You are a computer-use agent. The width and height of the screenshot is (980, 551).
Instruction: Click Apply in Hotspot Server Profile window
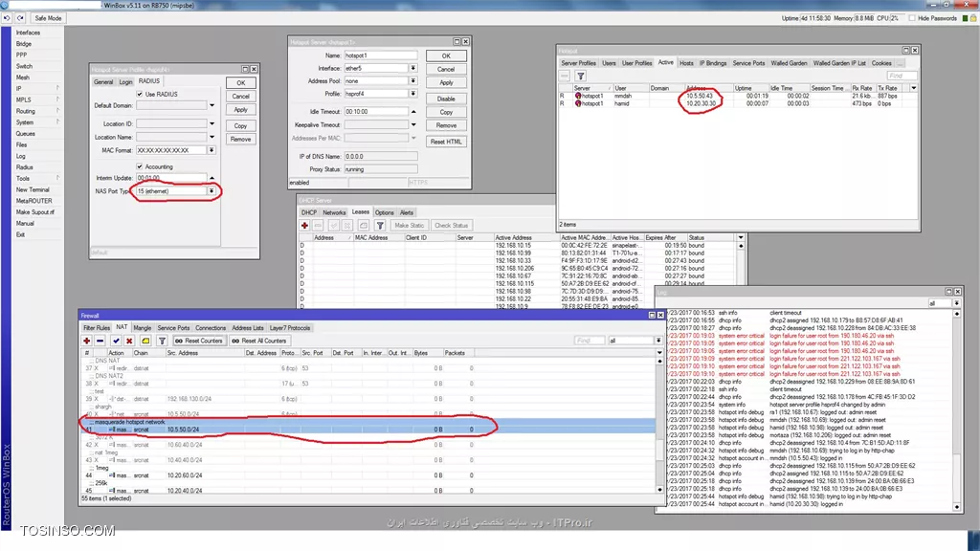point(240,110)
